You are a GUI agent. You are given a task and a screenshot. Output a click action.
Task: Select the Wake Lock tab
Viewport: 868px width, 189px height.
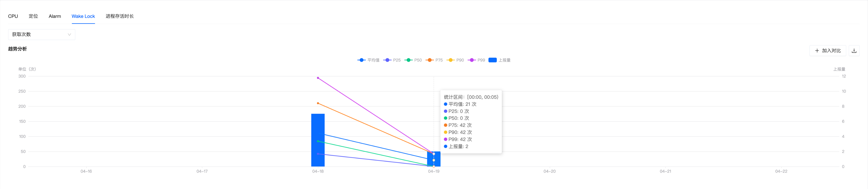coord(83,16)
